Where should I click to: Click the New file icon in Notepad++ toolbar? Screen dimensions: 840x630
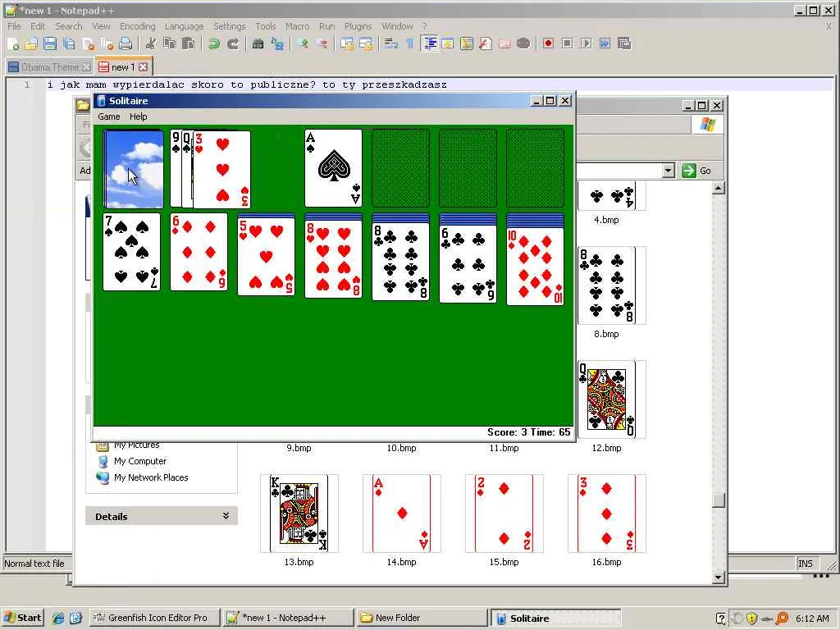pos(13,44)
